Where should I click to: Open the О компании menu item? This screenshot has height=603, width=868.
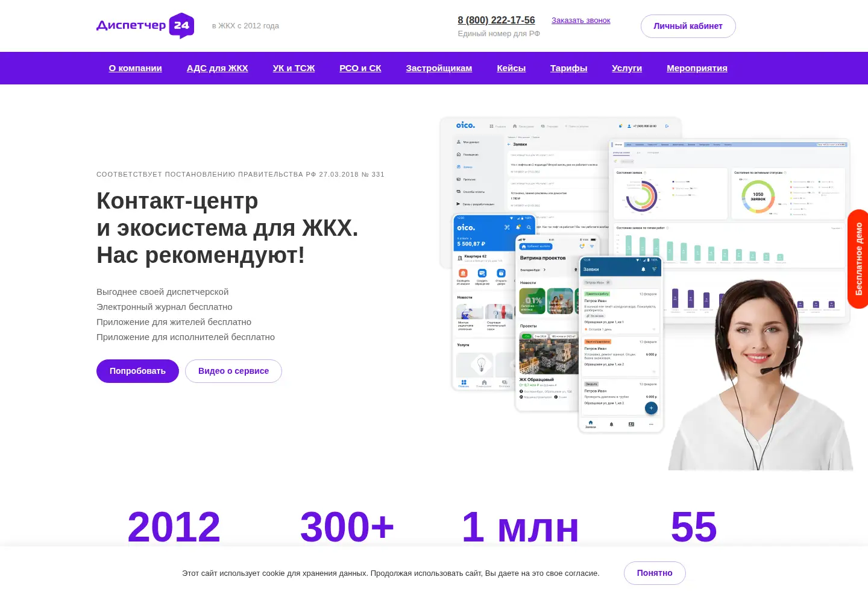pos(135,68)
